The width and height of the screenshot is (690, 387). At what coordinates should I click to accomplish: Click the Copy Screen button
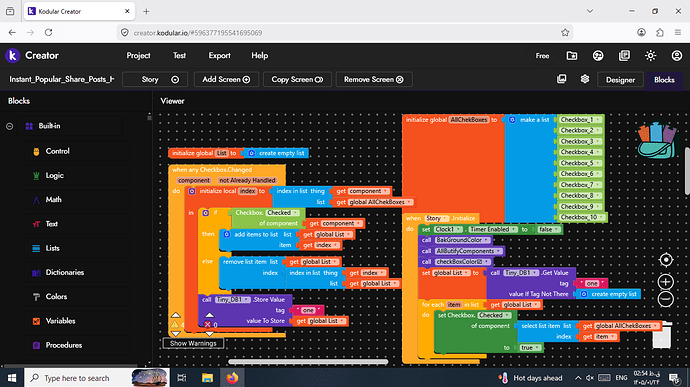coord(297,80)
